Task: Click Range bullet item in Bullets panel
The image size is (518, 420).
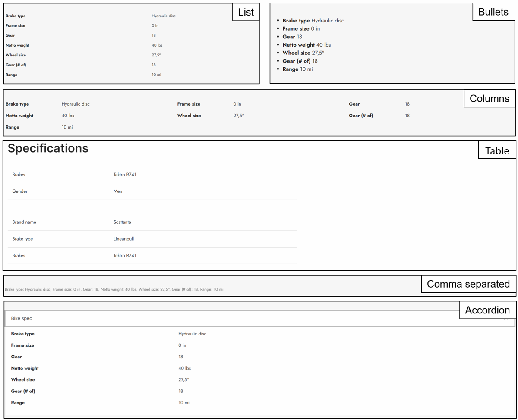Action: pyautogui.click(x=297, y=69)
